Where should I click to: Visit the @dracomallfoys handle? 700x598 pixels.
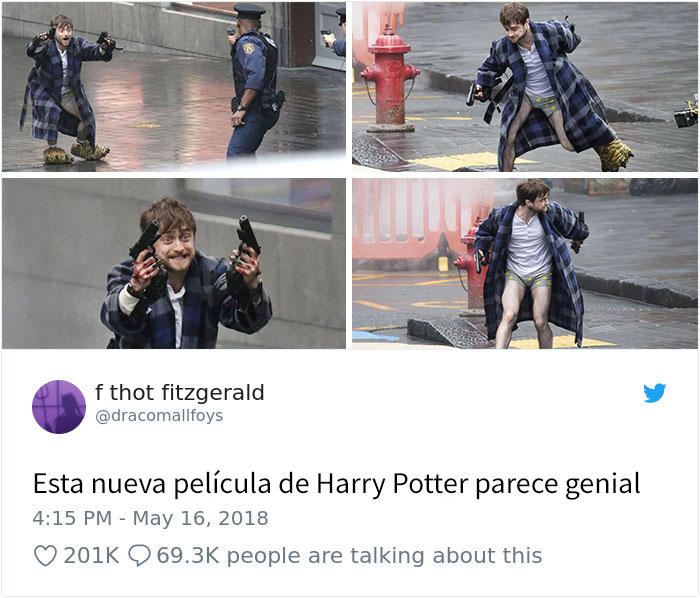[159, 415]
